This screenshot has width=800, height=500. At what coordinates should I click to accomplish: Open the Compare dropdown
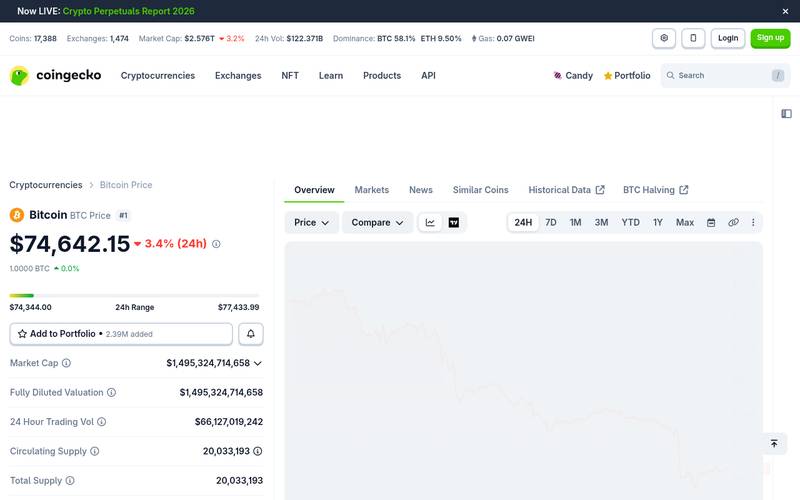pyautogui.click(x=377, y=222)
